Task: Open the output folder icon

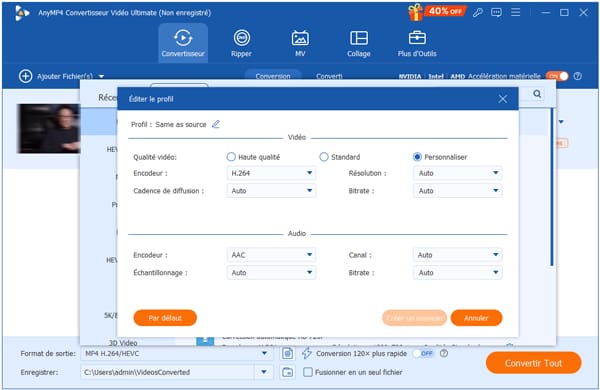Action: point(287,372)
